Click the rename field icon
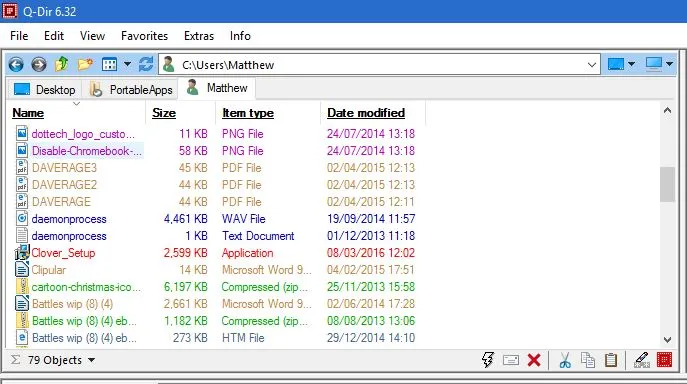 pos(511,360)
